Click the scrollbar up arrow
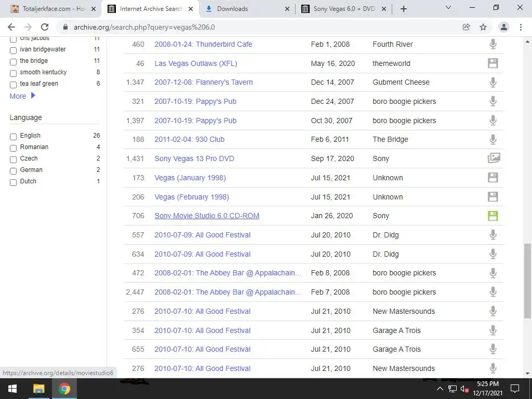532x399 pixels. click(527, 42)
